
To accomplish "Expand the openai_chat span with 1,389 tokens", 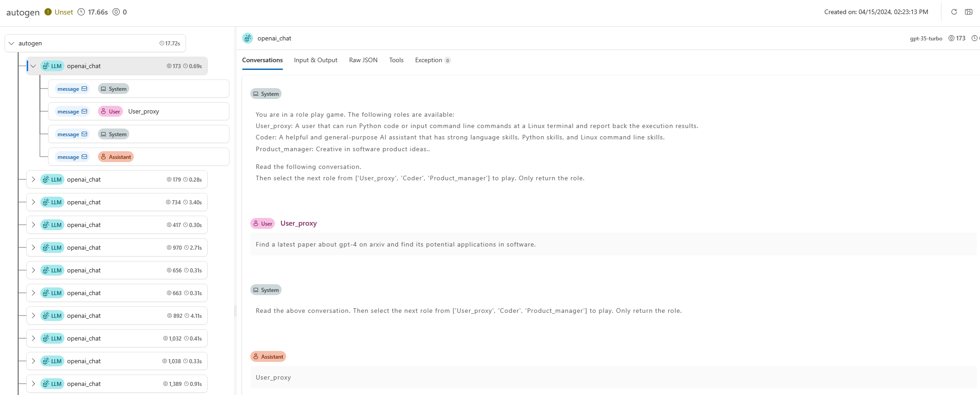I will pos(33,384).
